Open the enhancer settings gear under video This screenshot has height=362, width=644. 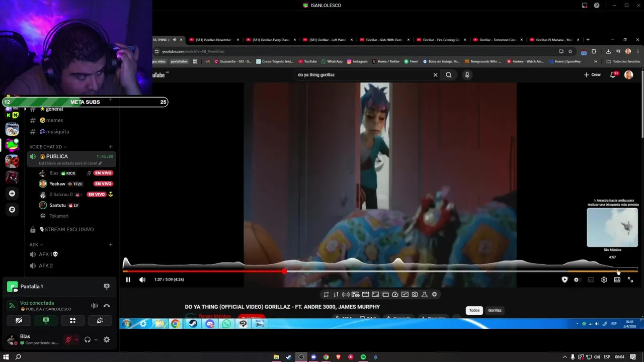(434, 295)
